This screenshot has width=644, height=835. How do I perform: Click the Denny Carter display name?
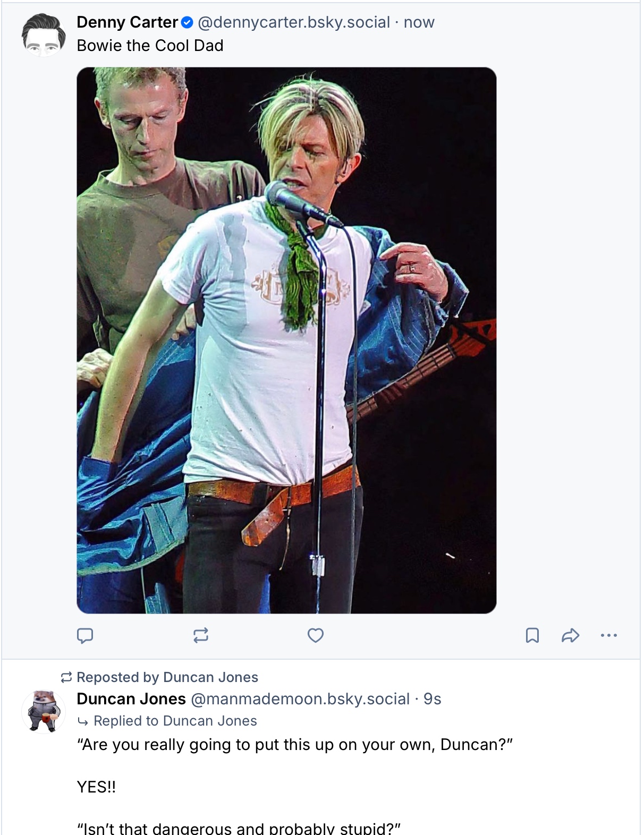click(127, 22)
